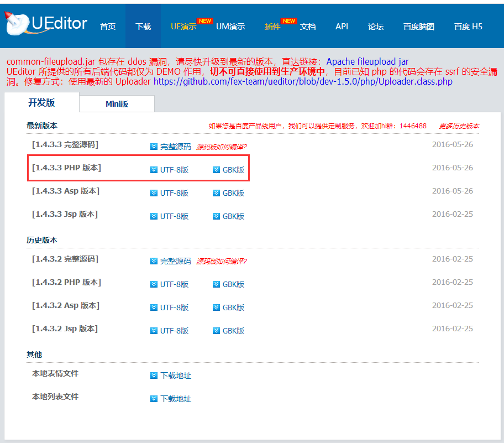Open the UM演示 nav item
This screenshot has width=504, height=443.
[230, 27]
